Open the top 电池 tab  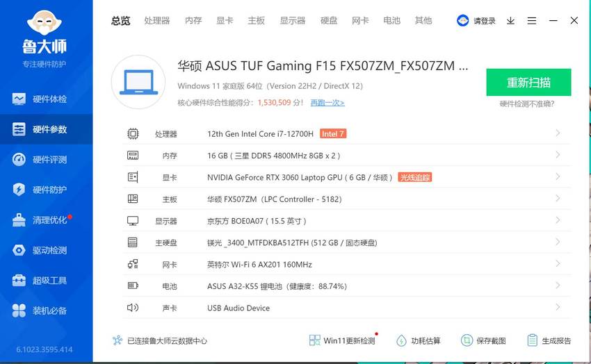391,21
